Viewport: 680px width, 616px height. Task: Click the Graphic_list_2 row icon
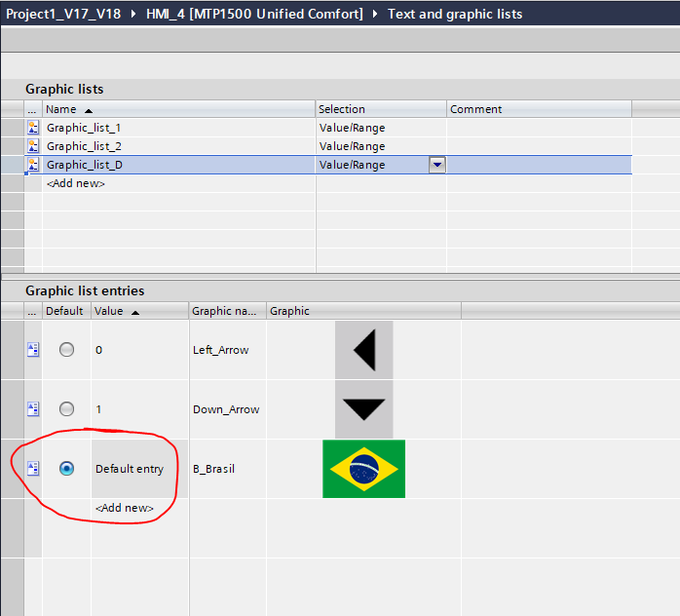(33, 146)
